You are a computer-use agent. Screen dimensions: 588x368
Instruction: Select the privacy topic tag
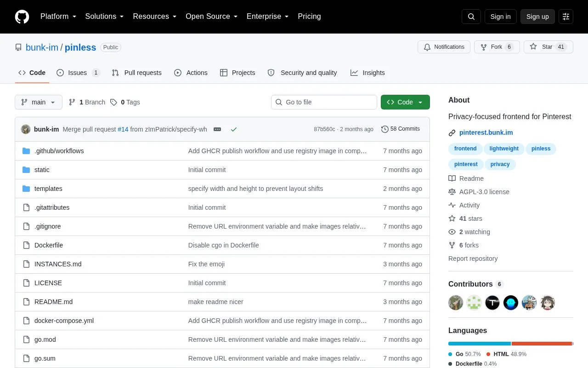coord(500,164)
